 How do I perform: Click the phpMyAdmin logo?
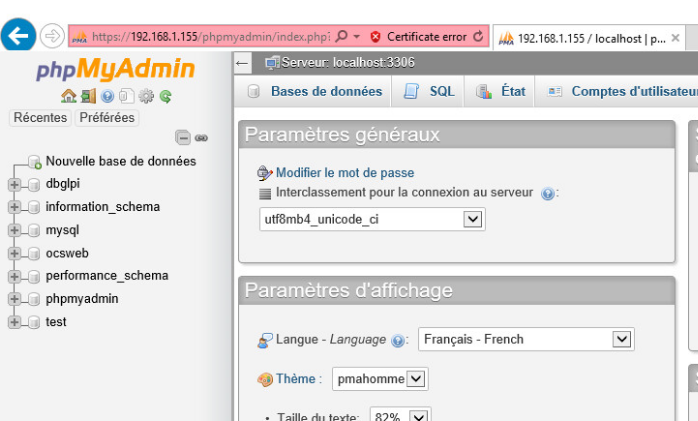pos(116,69)
